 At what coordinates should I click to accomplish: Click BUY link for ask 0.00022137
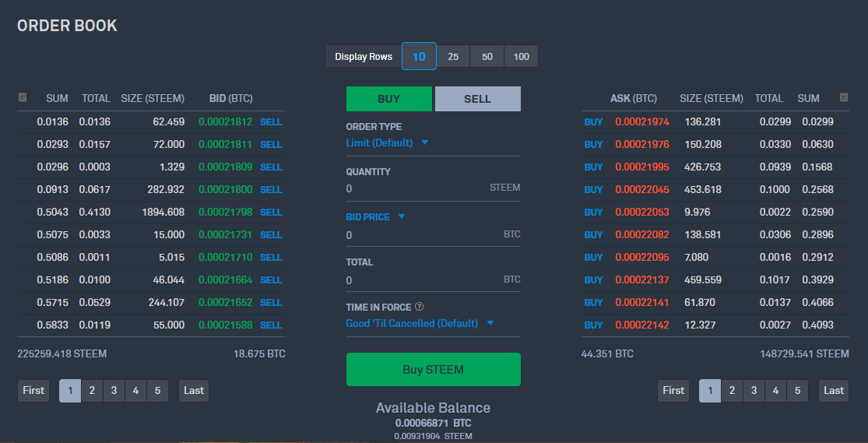(x=593, y=280)
